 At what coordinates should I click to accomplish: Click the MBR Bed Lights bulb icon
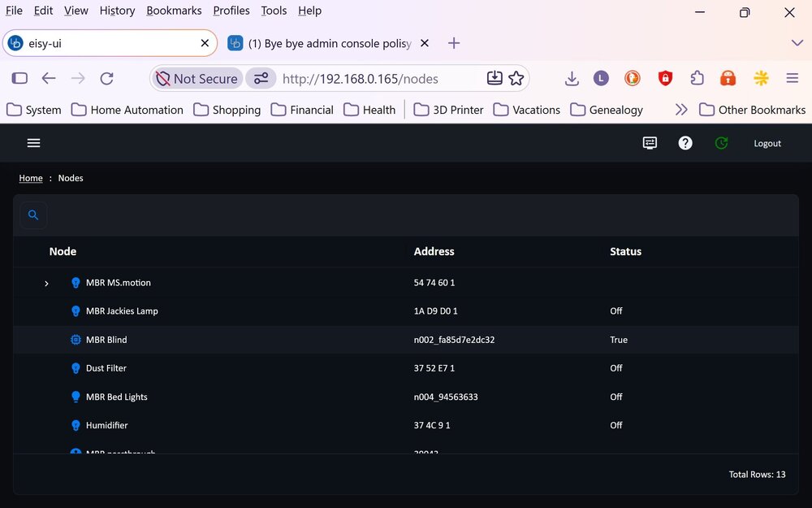click(76, 397)
